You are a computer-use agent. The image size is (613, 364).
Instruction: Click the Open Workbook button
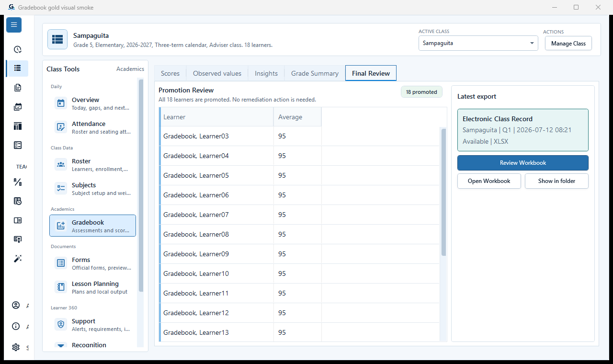[489, 181]
